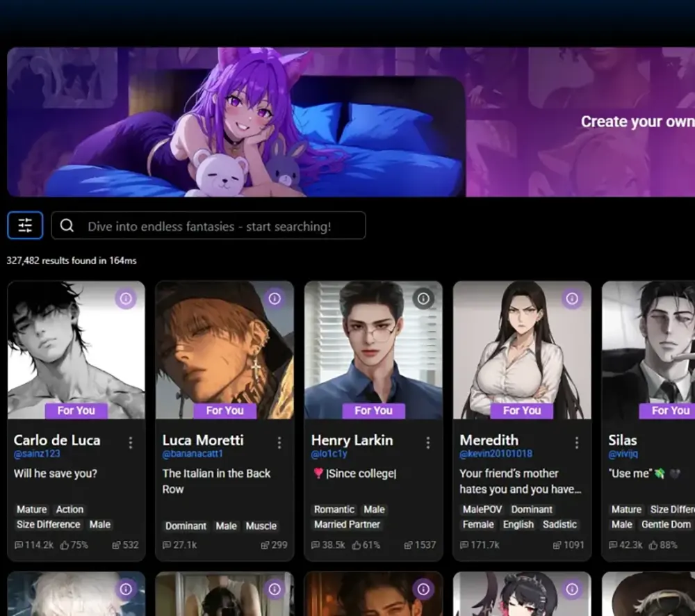The width and height of the screenshot is (695, 616).
Task: Open creator profile @bananacatt1
Action: [193, 454]
